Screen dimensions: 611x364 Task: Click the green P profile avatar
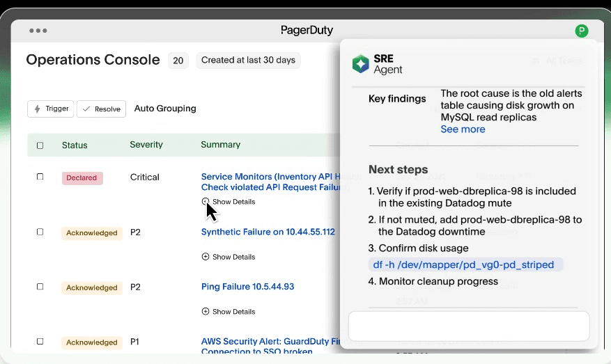click(x=581, y=31)
